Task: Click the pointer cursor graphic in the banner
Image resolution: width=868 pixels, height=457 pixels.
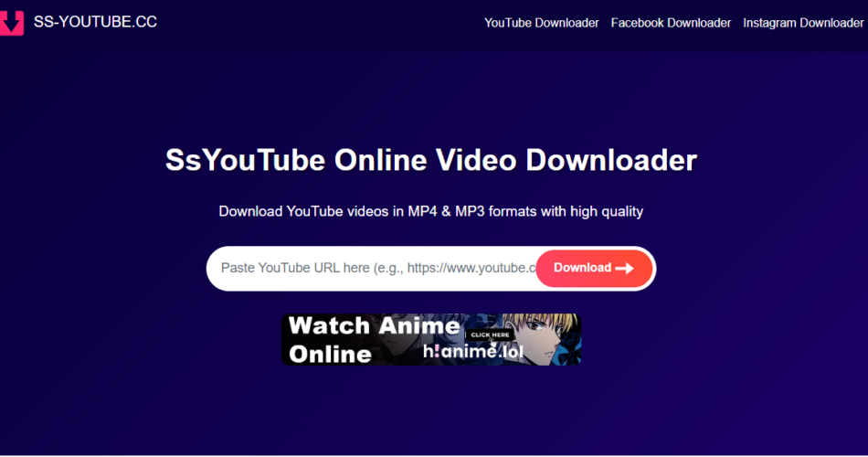Action: point(492,344)
